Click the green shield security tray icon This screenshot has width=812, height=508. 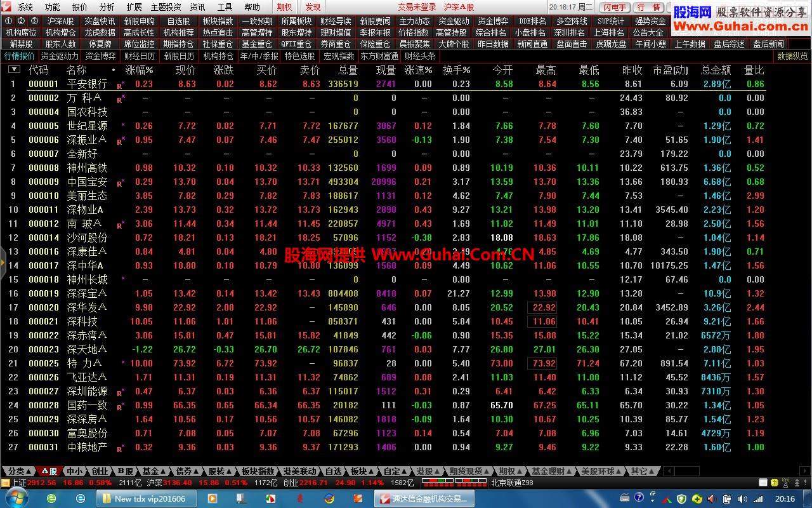tap(683, 498)
